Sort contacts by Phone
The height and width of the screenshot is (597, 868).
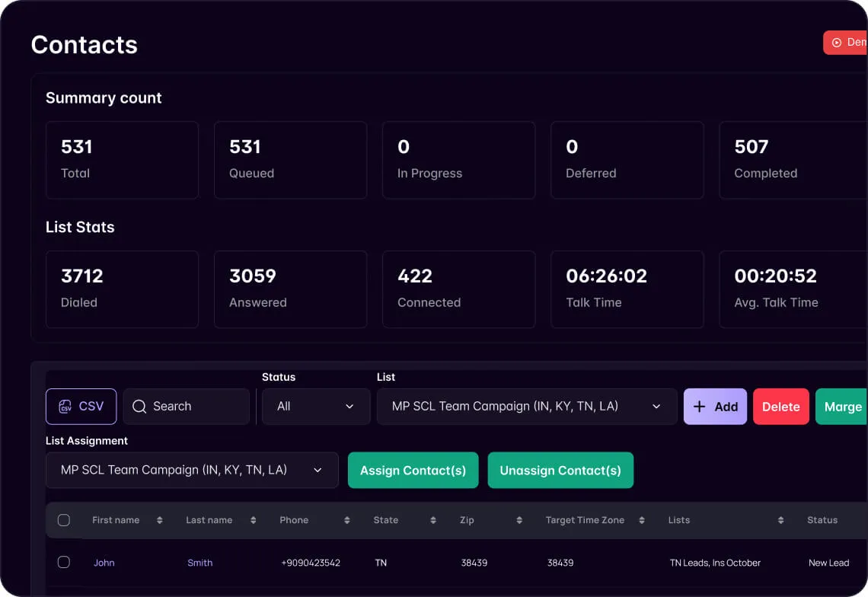346,520
